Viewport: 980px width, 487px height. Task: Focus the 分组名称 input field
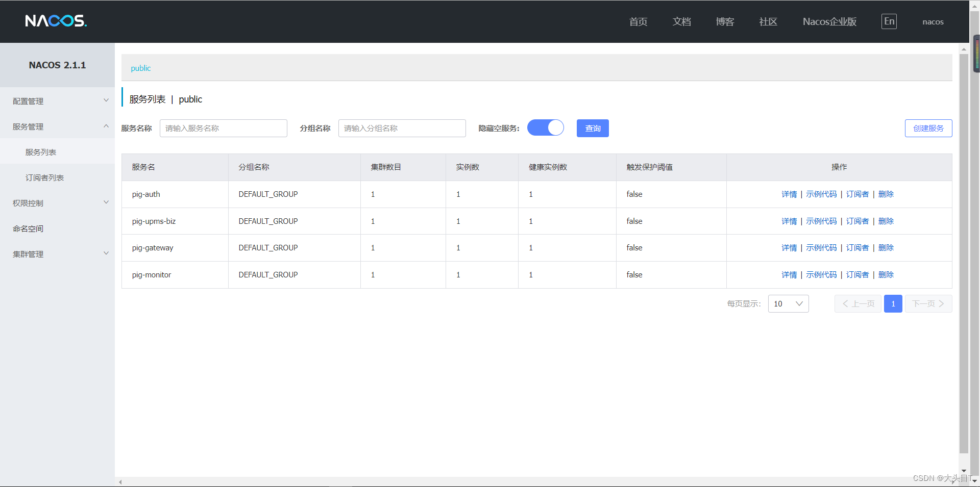click(402, 129)
